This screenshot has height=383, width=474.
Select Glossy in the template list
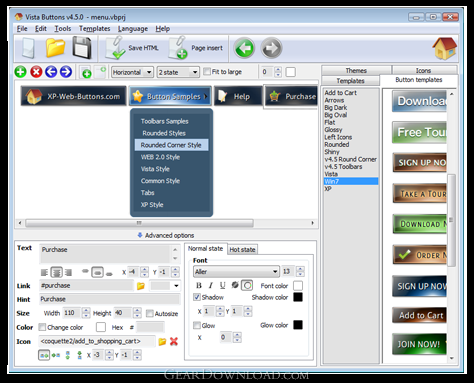point(333,130)
